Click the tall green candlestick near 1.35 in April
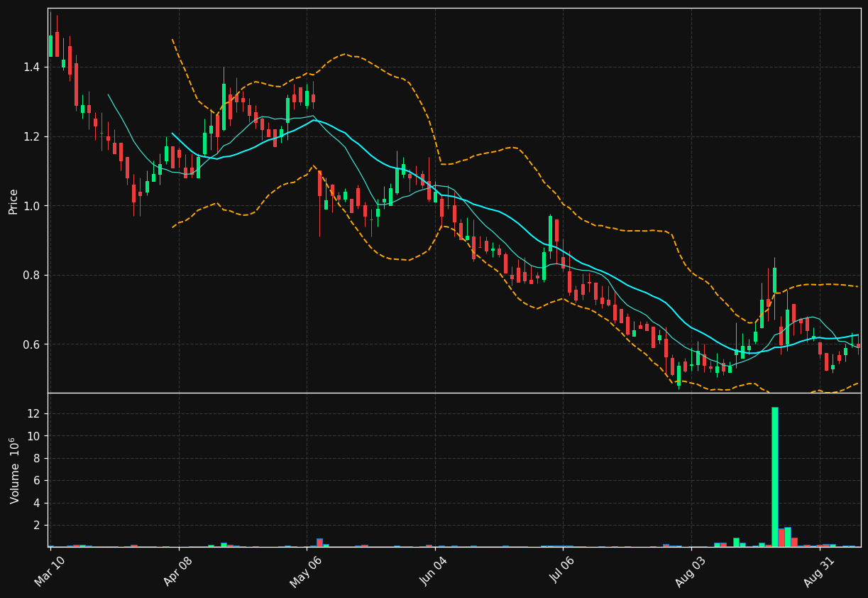The image size is (868, 598). point(224,107)
